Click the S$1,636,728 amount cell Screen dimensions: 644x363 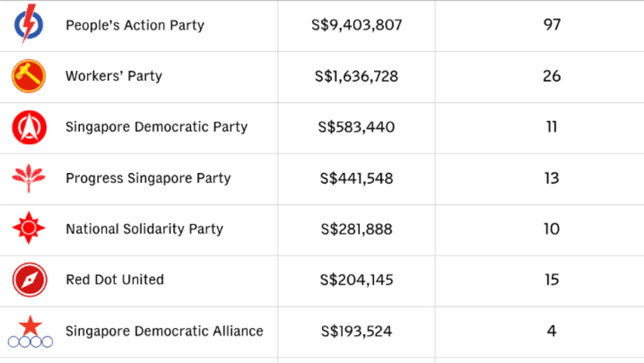coord(356,76)
